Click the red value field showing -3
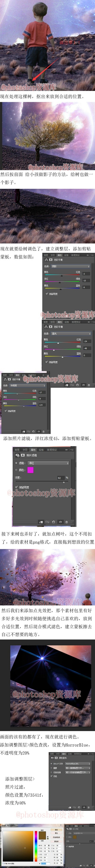The height and width of the screenshot is (868, 95). 86,274
